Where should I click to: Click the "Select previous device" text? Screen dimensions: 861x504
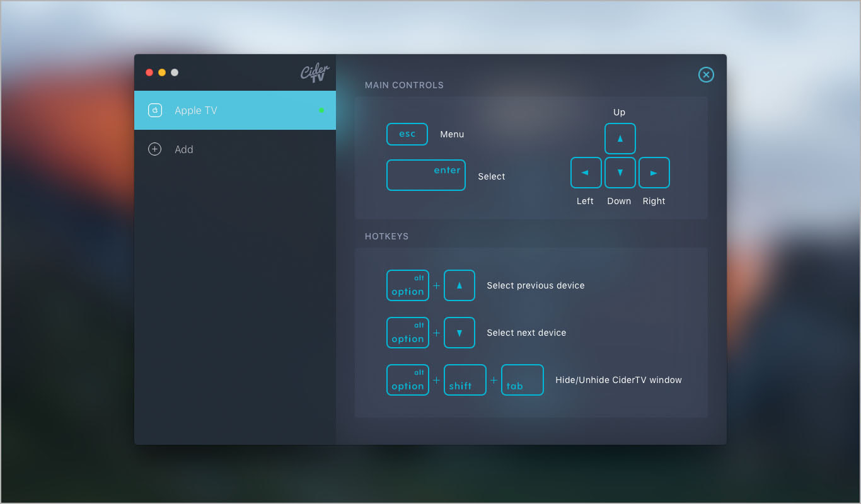[x=536, y=285]
